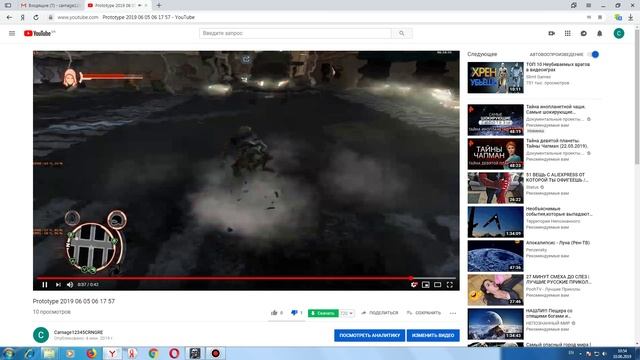Skip to the next video
640x360 pixels.
(x=58, y=284)
